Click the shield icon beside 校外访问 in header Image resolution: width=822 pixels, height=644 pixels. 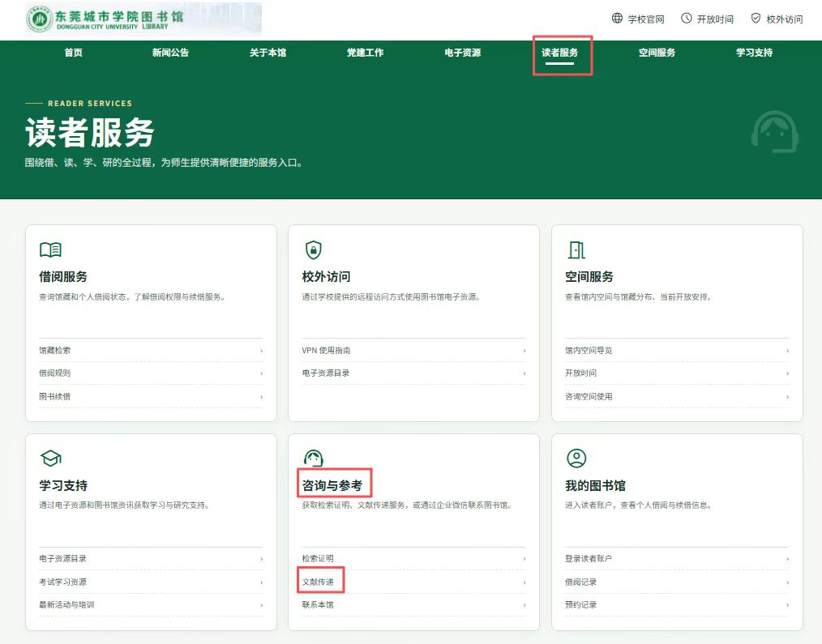pos(756,19)
